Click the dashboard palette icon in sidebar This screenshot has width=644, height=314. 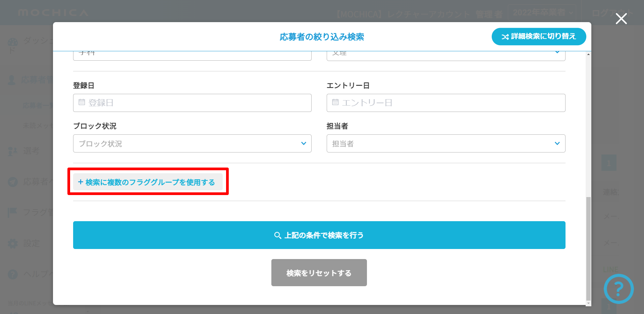pos(12,43)
